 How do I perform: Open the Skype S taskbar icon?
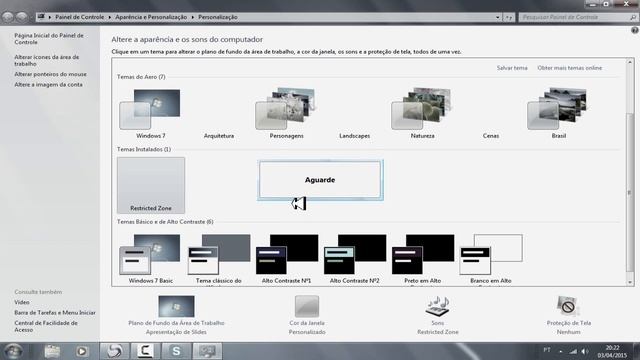[x=176, y=351]
